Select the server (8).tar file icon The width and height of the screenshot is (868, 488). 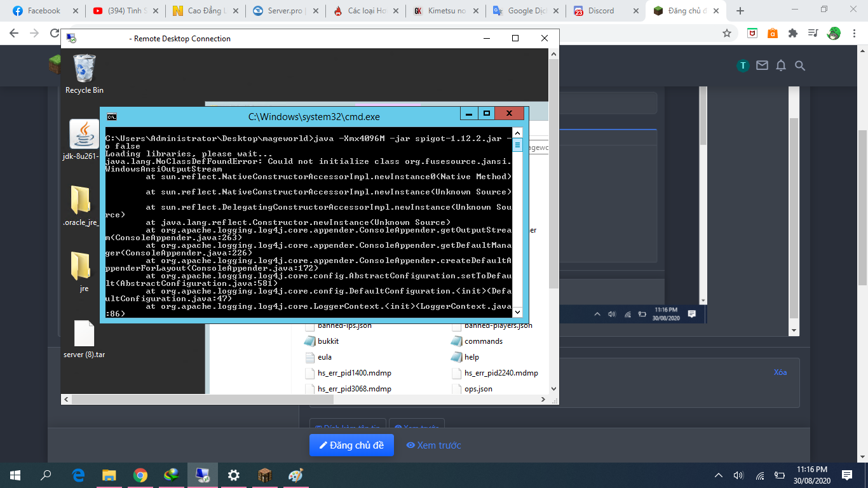point(84,339)
